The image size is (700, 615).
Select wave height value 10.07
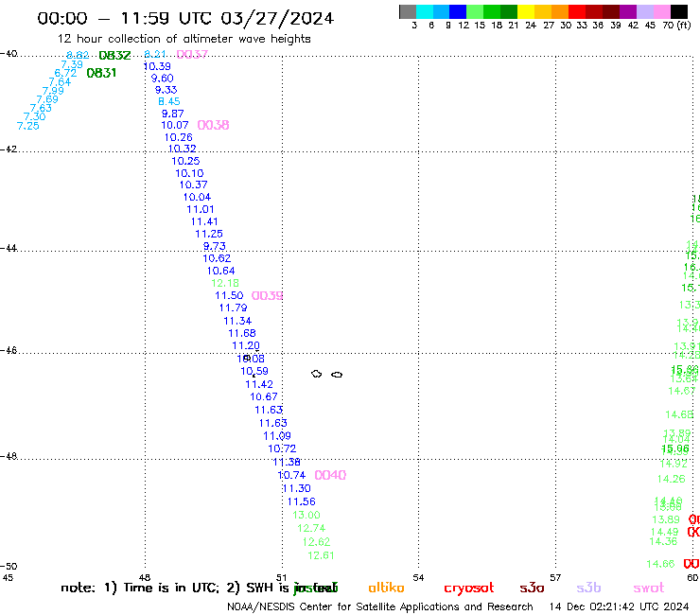tap(175, 125)
